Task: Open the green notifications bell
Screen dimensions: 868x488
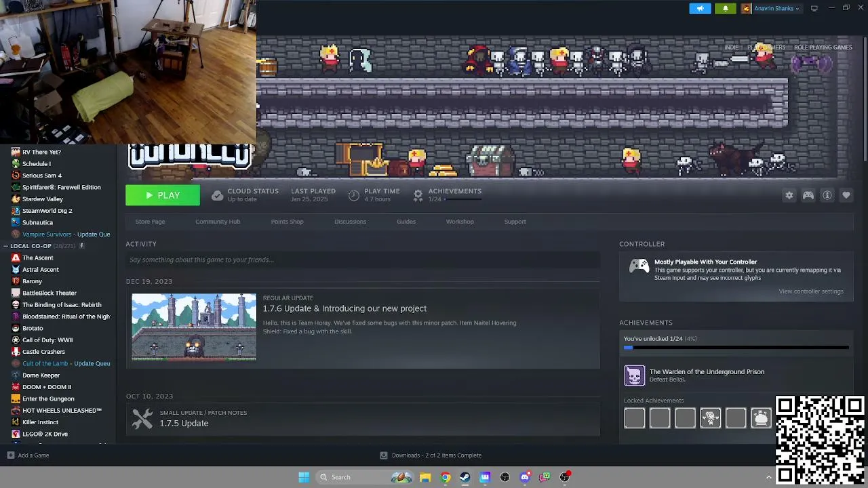Action: (725, 9)
